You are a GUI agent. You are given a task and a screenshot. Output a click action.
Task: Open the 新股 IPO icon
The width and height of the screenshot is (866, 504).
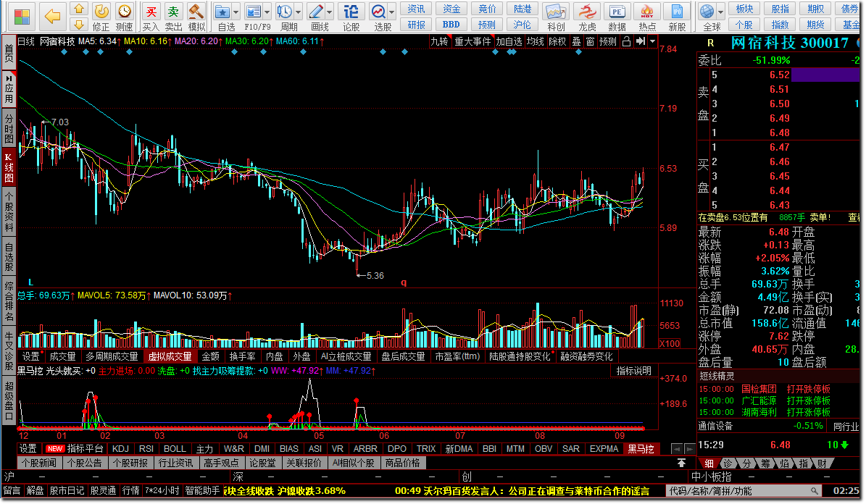click(677, 12)
